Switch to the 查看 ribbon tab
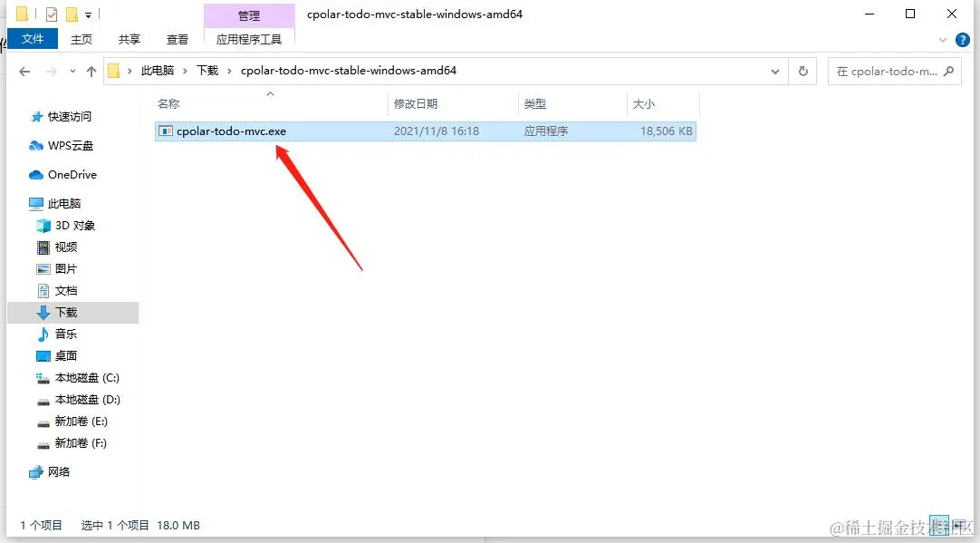Image resolution: width=980 pixels, height=543 pixels. (178, 39)
